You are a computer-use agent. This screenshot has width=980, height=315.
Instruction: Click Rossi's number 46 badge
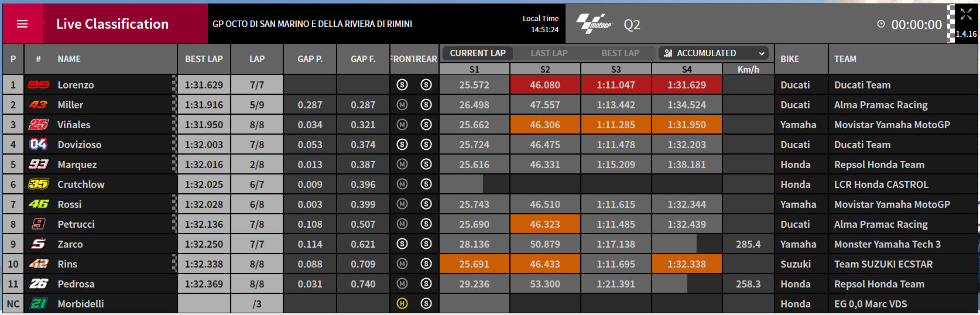[x=39, y=204]
